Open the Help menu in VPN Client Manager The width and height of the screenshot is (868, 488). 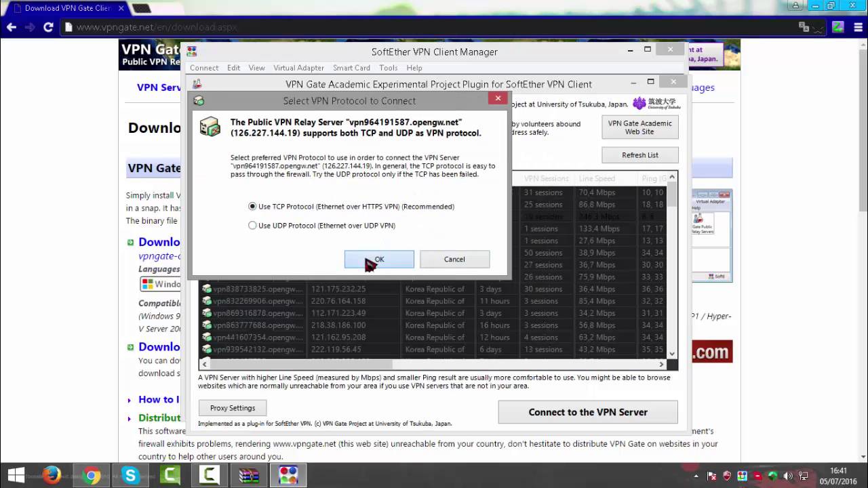coord(414,68)
